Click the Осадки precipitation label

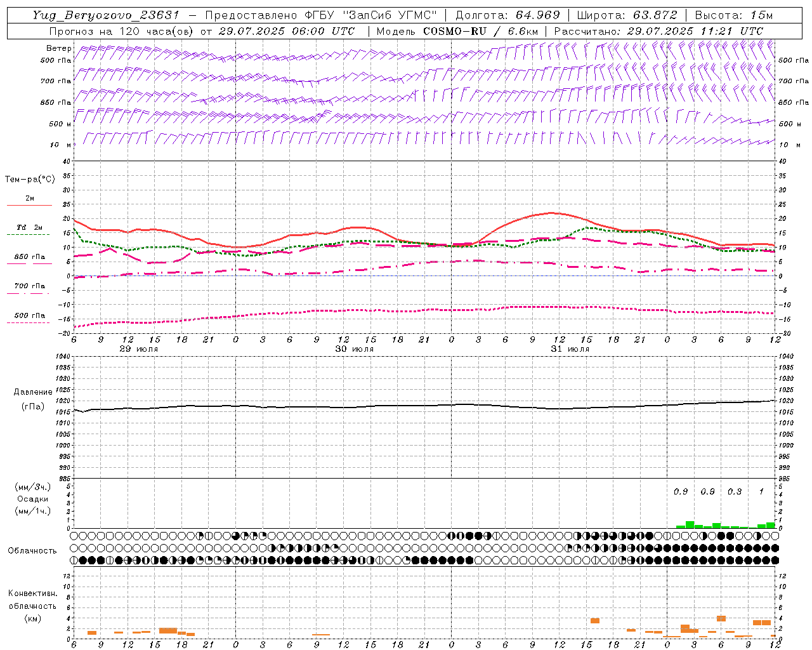click(33, 499)
